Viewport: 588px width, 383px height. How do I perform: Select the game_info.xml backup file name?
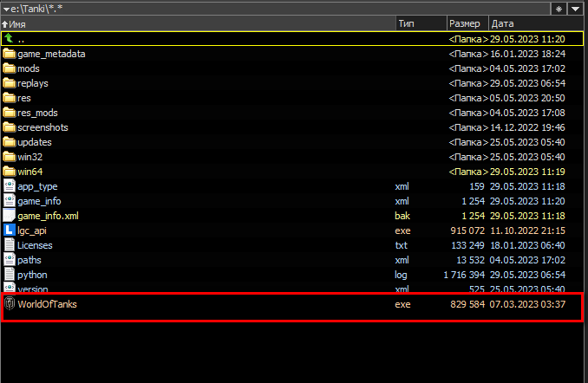[48, 216]
